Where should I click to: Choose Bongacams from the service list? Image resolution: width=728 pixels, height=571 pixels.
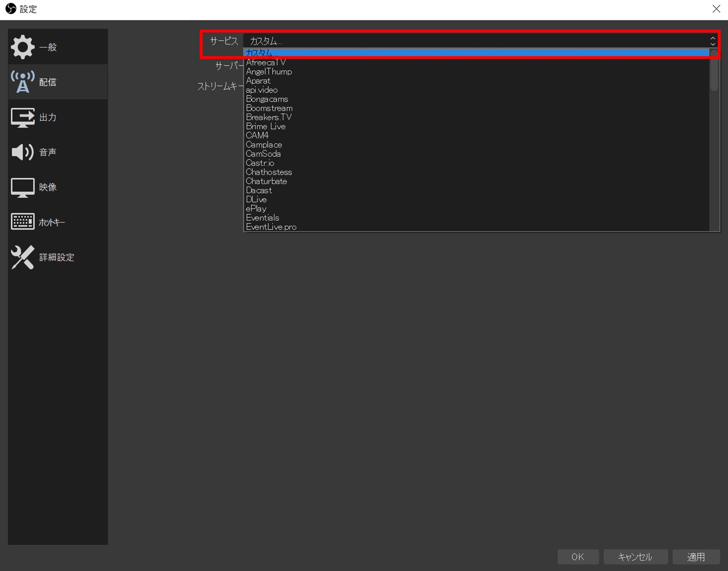(476, 99)
